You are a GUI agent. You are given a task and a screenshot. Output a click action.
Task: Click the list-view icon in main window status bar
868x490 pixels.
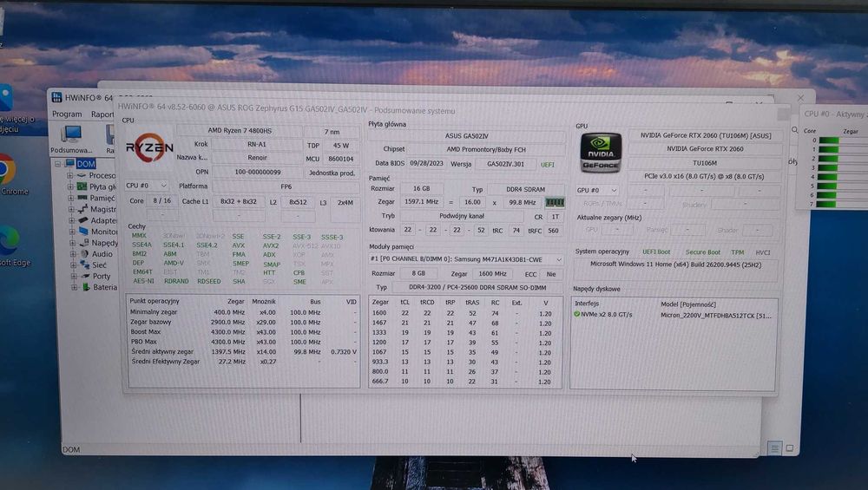774,448
